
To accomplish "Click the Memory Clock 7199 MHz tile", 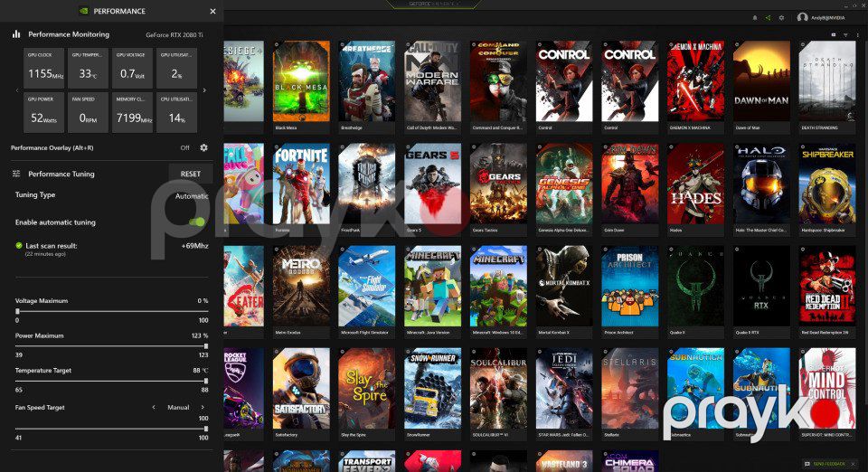I will coord(132,112).
